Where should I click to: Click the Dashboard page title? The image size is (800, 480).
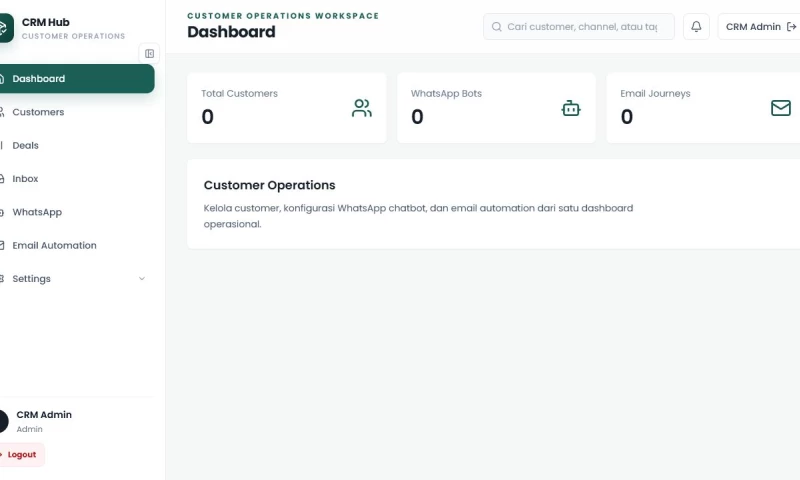(x=231, y=32)
